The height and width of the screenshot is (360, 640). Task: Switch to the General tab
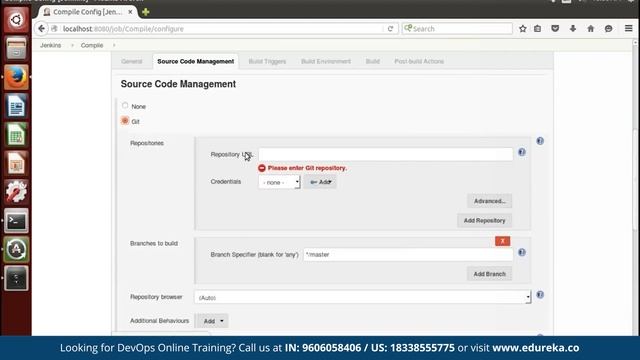(131, 61)
